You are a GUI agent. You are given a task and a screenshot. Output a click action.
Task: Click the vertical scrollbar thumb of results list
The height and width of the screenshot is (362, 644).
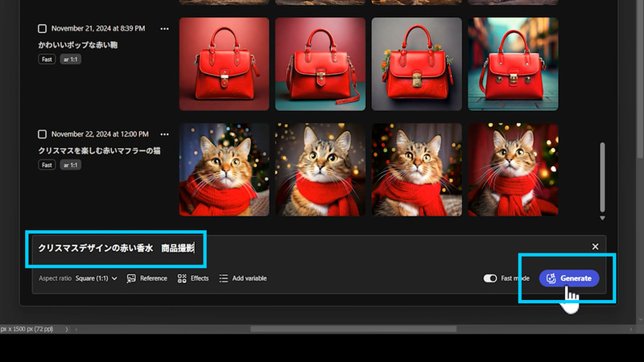click(602, 177)
